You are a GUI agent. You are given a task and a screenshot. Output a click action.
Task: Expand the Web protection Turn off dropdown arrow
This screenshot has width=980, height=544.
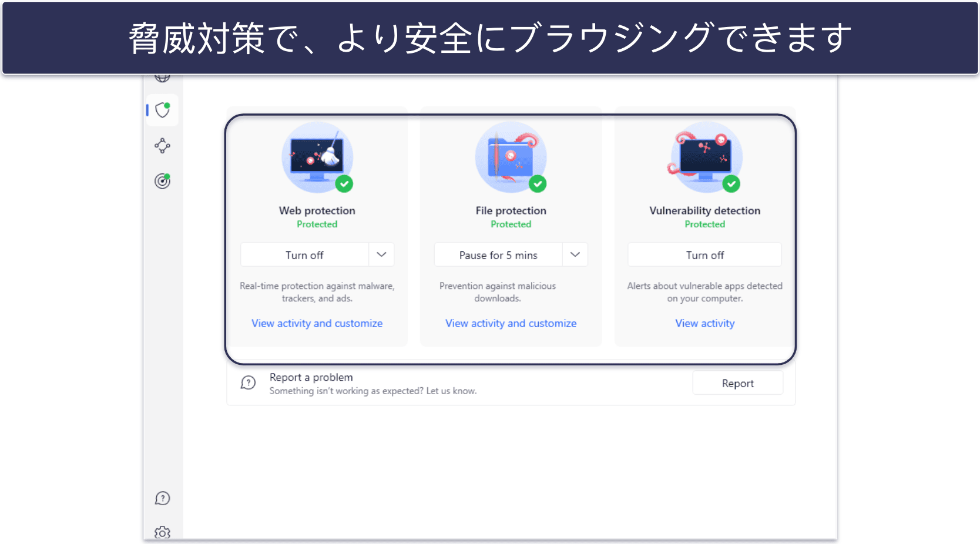381,255
